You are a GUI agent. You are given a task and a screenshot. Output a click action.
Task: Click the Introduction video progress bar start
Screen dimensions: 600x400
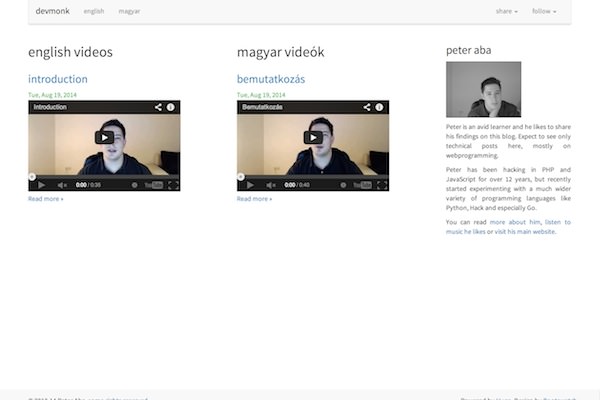31,177
